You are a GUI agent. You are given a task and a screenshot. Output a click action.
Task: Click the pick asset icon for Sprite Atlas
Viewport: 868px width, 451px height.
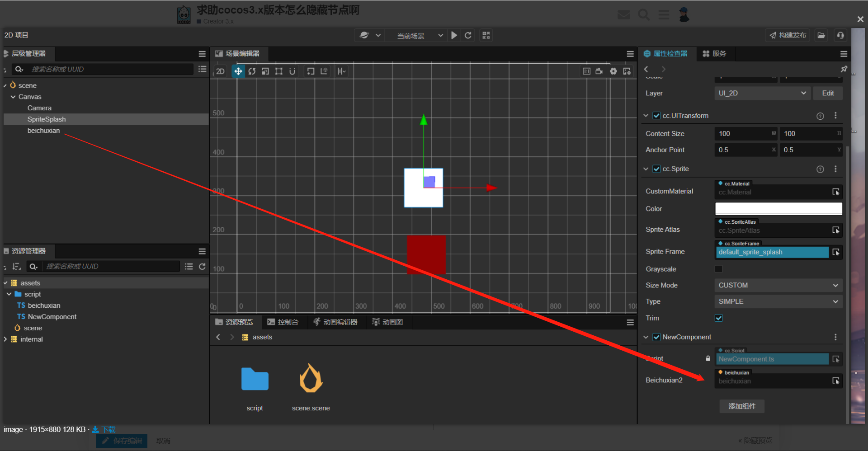[836, 230]
